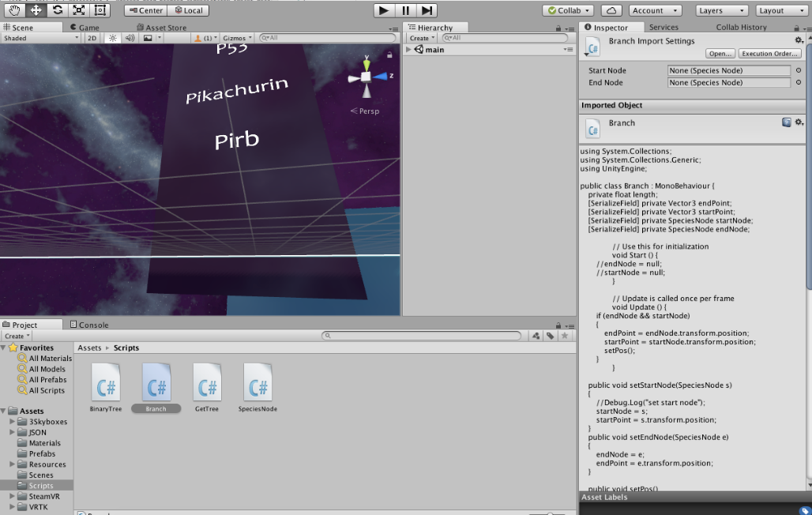This screenshot has width=812, height=515.
Task: Open the Hierarchy Create dropdown
Action: (x=422, y=38)
